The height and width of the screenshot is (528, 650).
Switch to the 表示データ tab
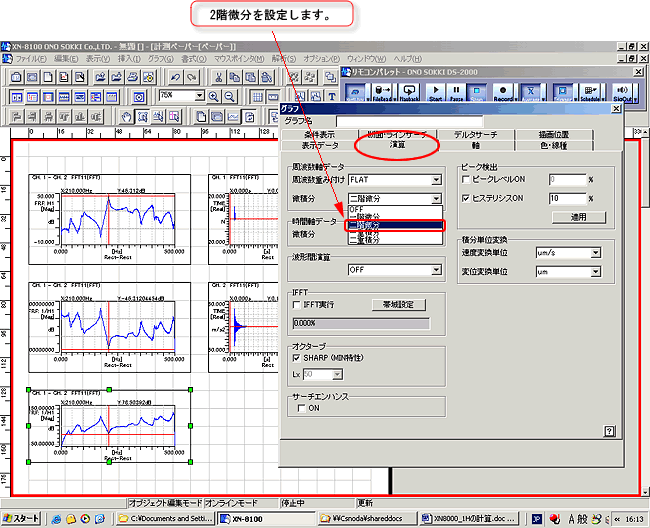coord(319,145)
